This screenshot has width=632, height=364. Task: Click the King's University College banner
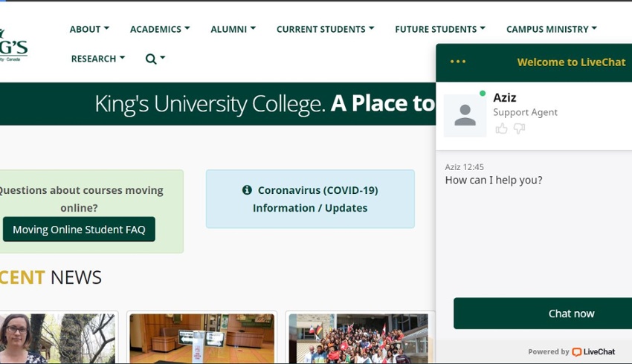click(x=218, y=103)
